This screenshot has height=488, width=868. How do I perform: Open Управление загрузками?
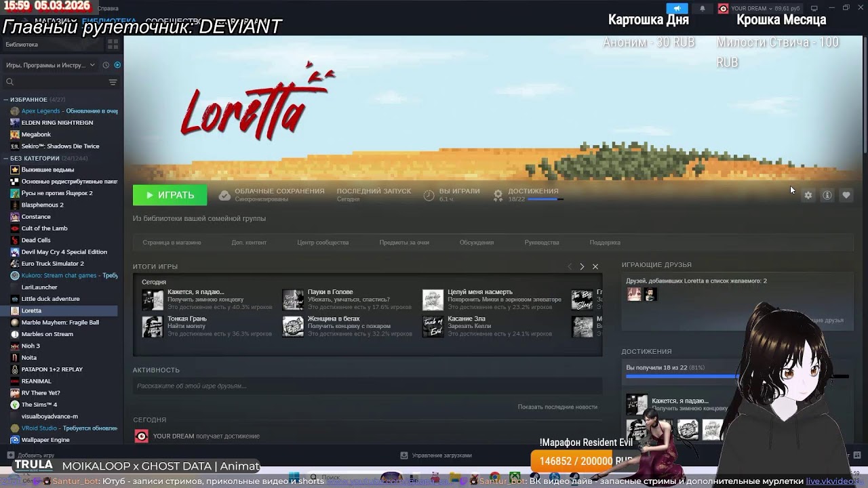click(435, 455)
